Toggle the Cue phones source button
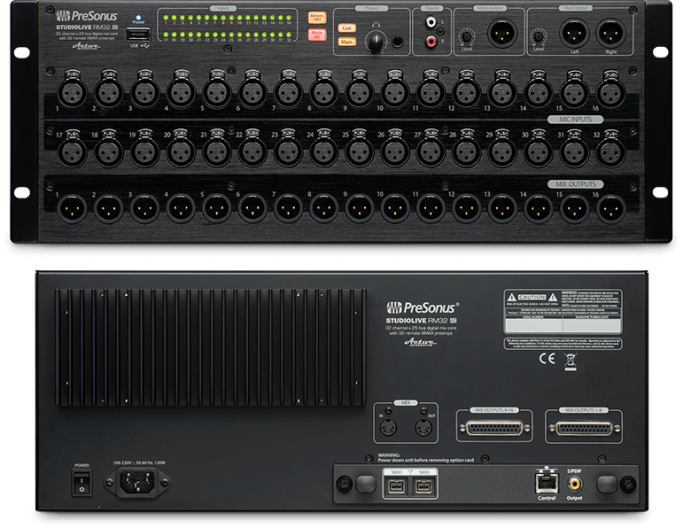Viewport: 683px width, 528px height. [x=347, y=28]
